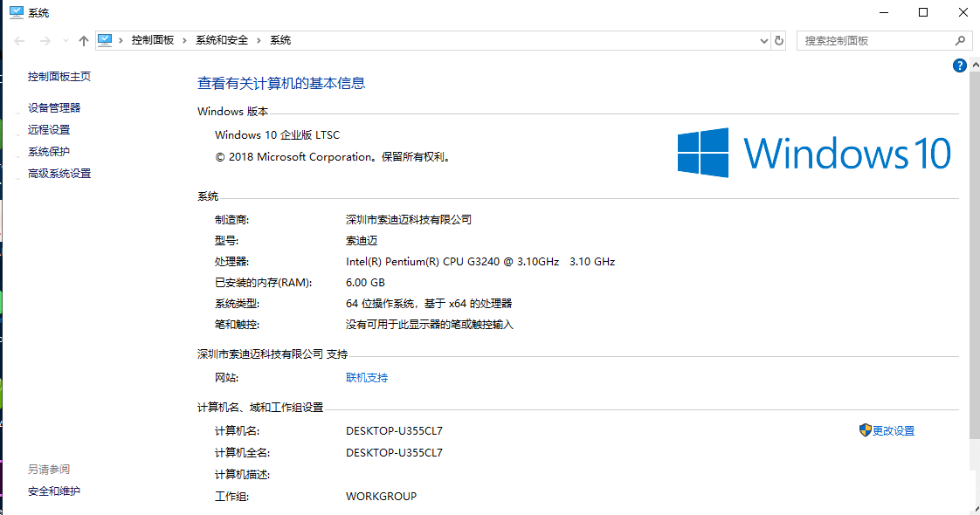Screen dimensions: 980x515
Task: Click the 搜索控制面板 search field
Action: pos(875,40)
